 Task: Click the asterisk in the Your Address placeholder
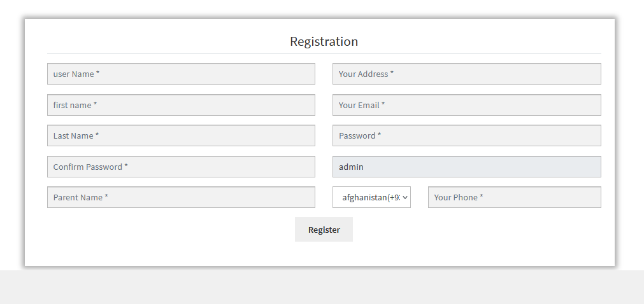click(x=392, y=74)
